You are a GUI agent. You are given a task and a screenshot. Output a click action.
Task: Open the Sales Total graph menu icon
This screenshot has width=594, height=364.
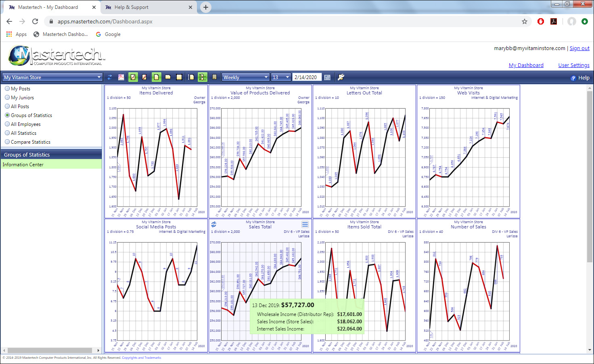305,224
